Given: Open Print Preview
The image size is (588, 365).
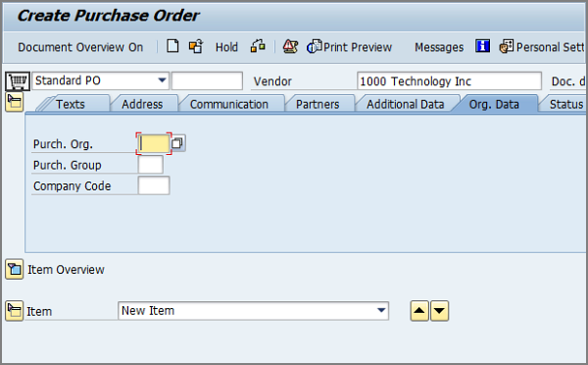Looking at the screenshot, I should (349, 47).
